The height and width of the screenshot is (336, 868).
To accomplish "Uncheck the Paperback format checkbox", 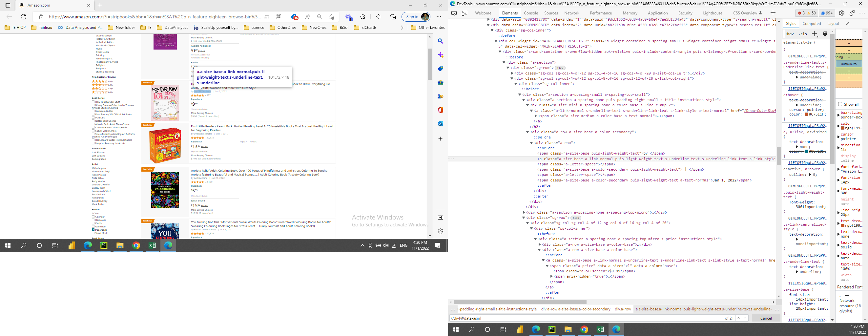I will click(x=93, y=230).
